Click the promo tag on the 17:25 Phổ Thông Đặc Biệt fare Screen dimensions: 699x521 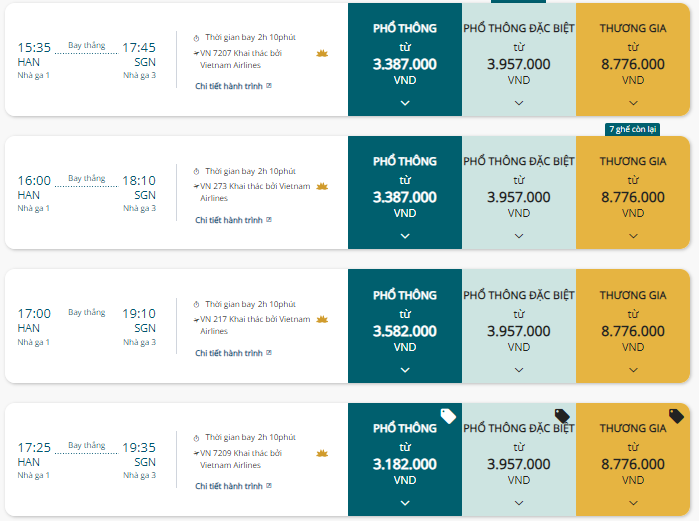tap(562, 416)
